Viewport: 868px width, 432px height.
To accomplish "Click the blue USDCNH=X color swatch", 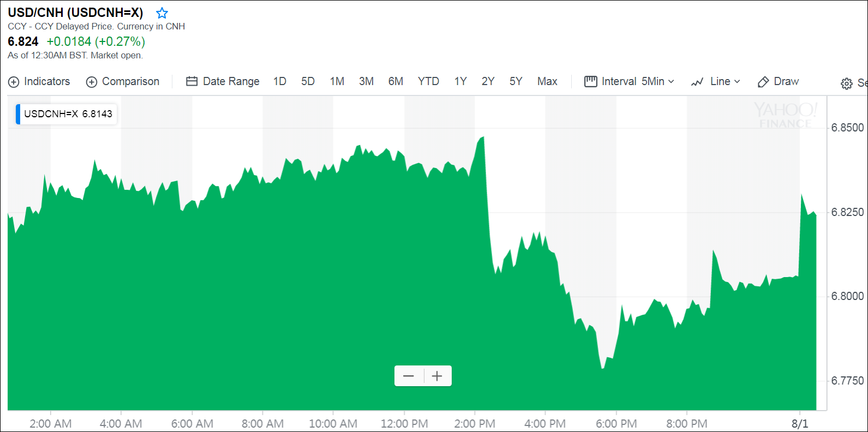I will coord(18,114).
